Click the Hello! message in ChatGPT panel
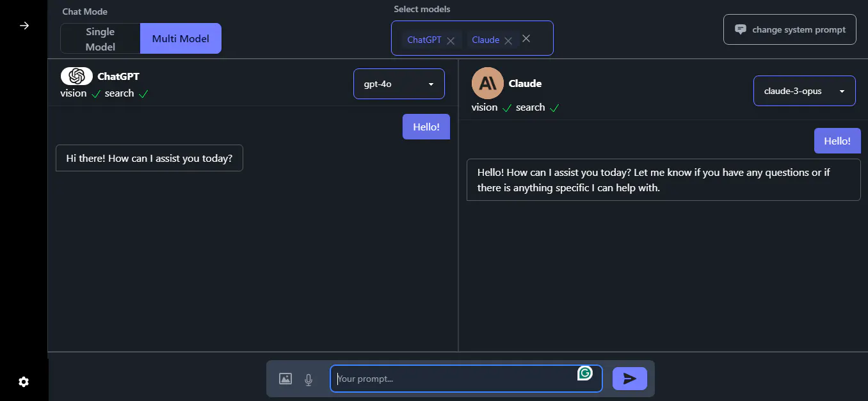 click(x=426, y=127)
